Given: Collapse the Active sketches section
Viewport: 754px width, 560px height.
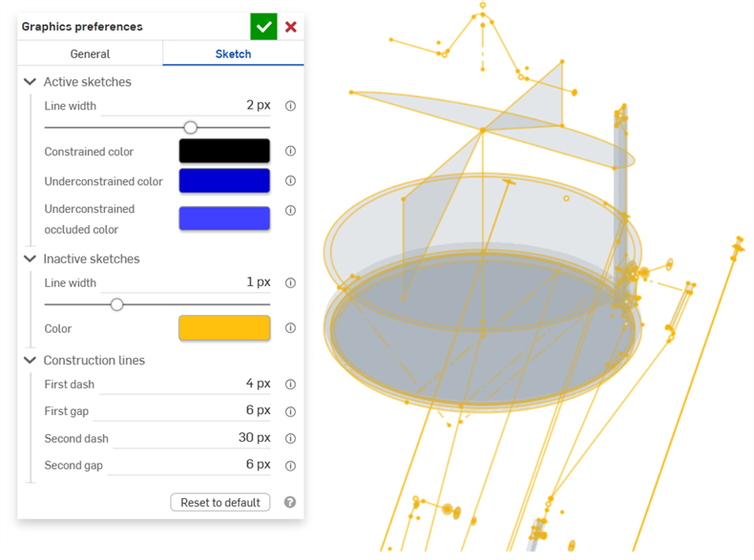Looking at the screenshot, I should (x=30, y=82).
